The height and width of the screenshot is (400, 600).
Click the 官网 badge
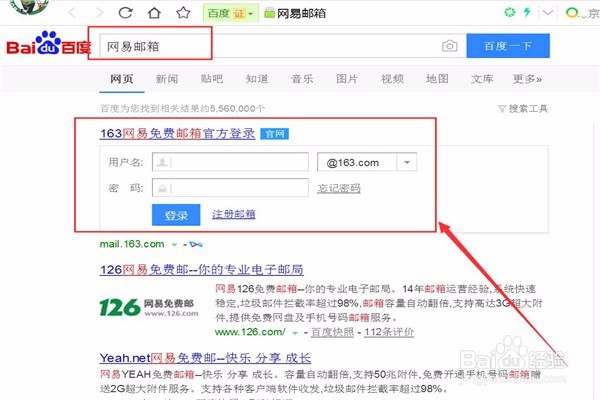(x=274, y=134)
